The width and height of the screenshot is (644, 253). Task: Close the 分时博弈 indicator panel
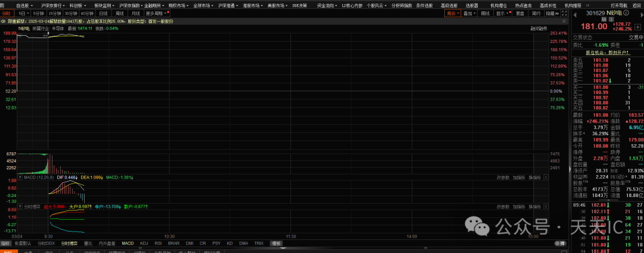[546, 207]
